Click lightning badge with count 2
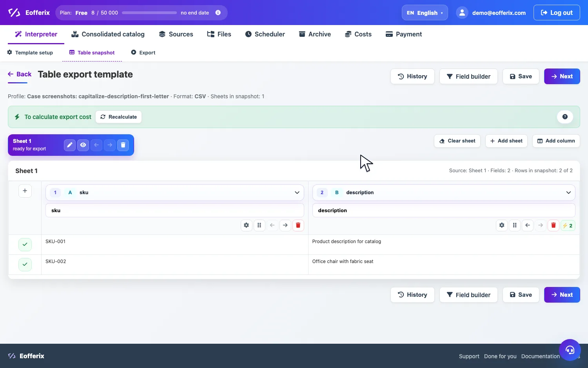 [568, 225]
